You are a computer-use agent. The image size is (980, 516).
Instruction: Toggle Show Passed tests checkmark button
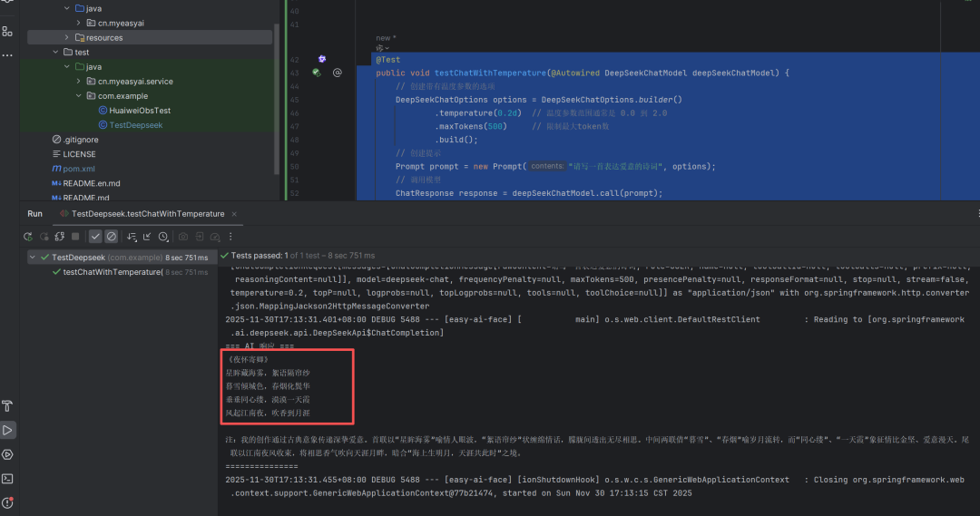point(95,237)
